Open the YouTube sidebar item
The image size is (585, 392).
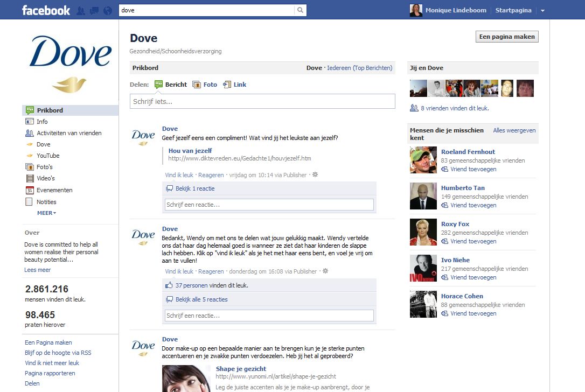pyautogui.click(x=48, y=156)
